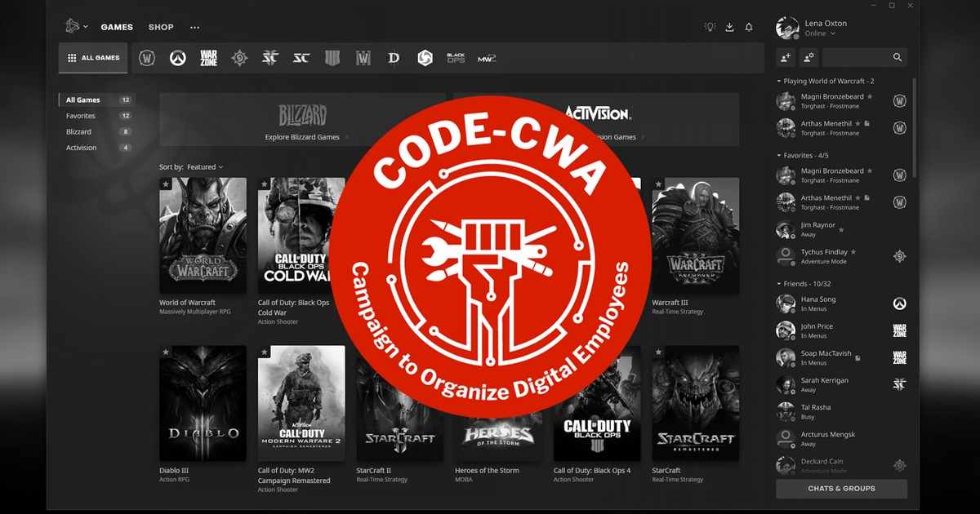Image resolution: width=980 pixels, height=514 pixels.
Task: Toggle favorite star on Diablo III tile
Action: point(166,352)
